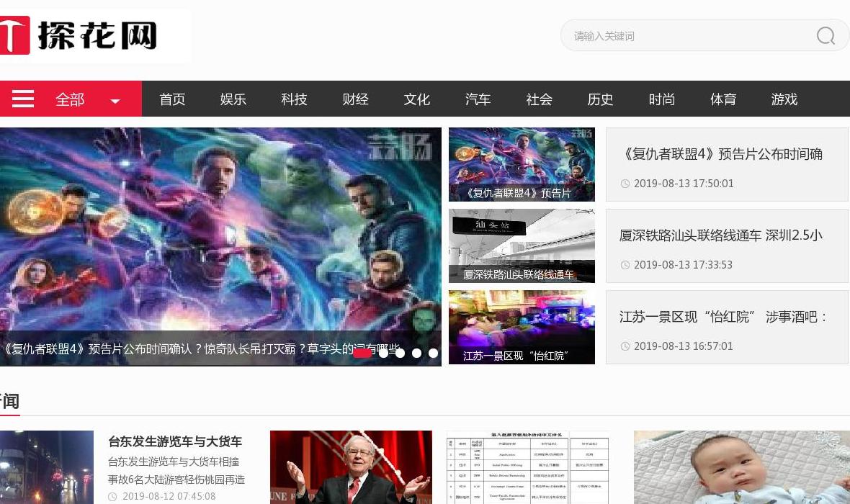
Task: Open the 首页 nav item
Action: click(172, 99)
